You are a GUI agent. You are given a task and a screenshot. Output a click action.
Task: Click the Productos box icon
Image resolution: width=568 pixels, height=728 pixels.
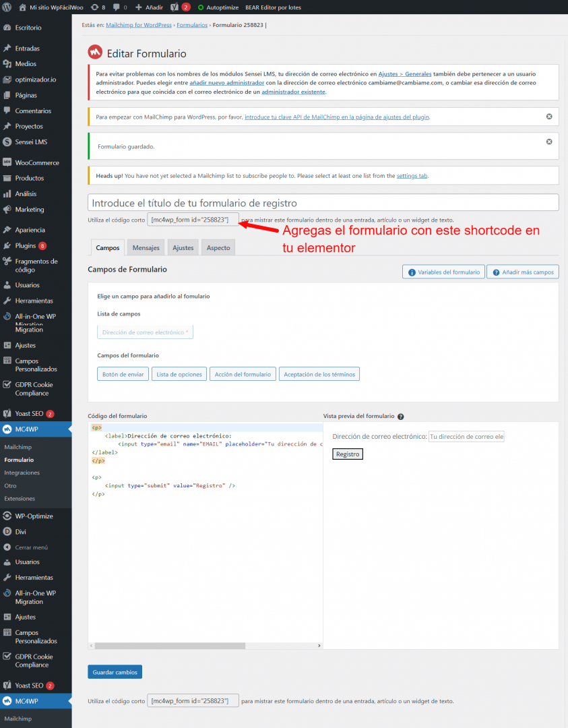tap(7, 178)
